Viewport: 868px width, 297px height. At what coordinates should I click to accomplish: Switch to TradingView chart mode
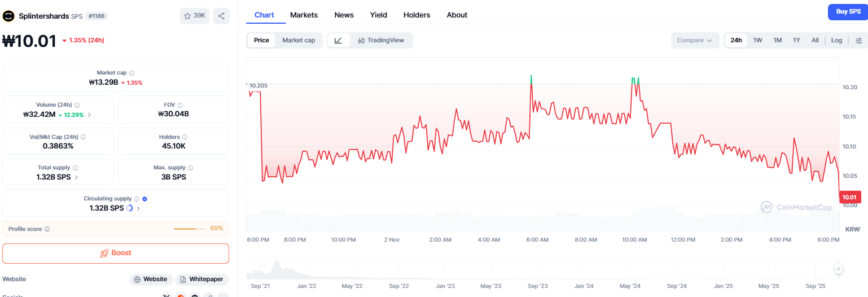point(381,40)
